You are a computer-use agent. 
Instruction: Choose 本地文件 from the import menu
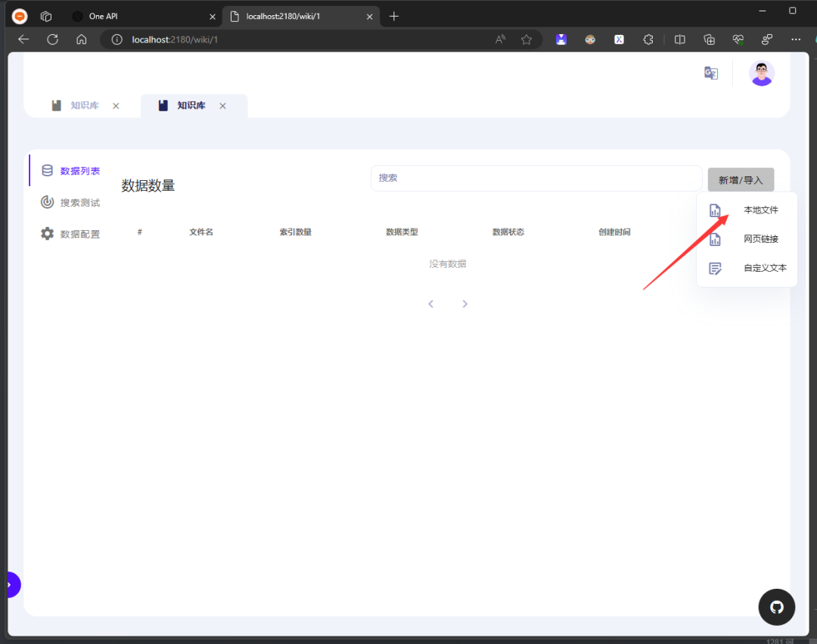tap(760, 210)
